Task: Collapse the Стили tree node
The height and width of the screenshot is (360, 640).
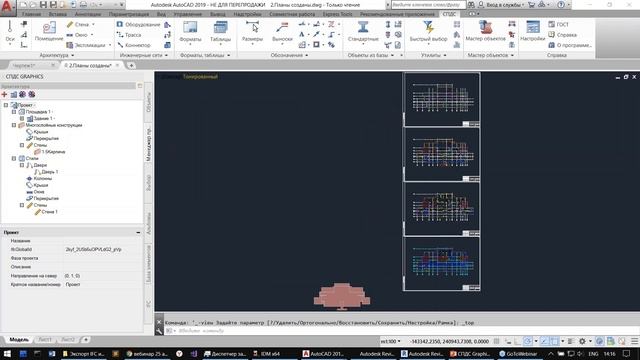Action: (14, 158)
